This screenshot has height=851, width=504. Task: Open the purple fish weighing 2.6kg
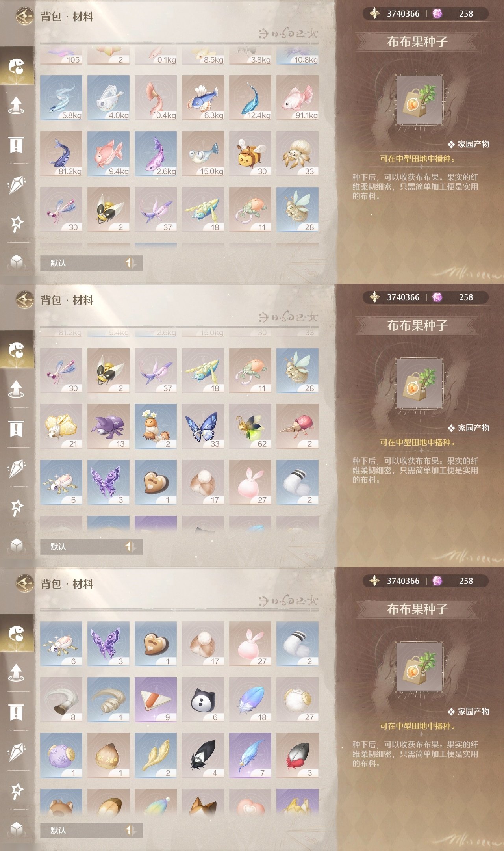pos(156,154)
